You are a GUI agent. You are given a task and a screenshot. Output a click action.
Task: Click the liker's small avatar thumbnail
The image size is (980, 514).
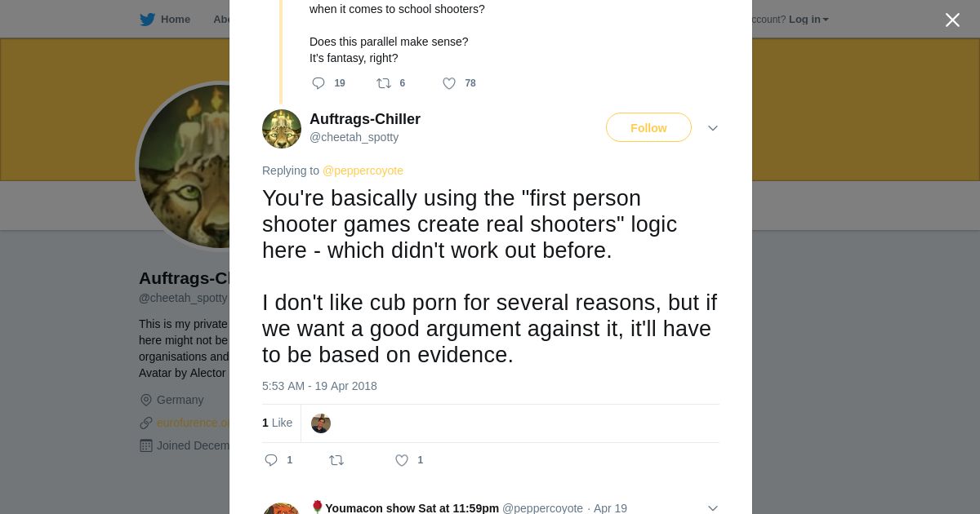(x=321, y=423)
